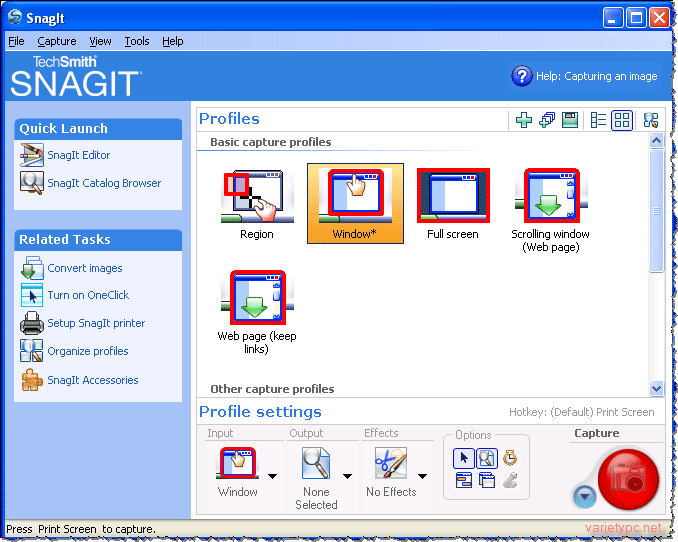Viewport: 678px width, 542px height.
Task: Open the Capture menu
Action: coord(57,41)
